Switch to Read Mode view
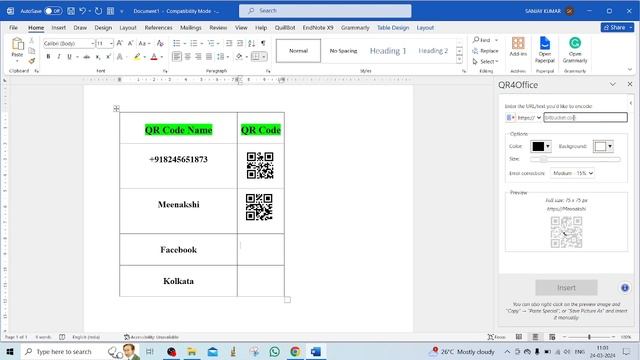640x360 pixels. tap(519, 337)
